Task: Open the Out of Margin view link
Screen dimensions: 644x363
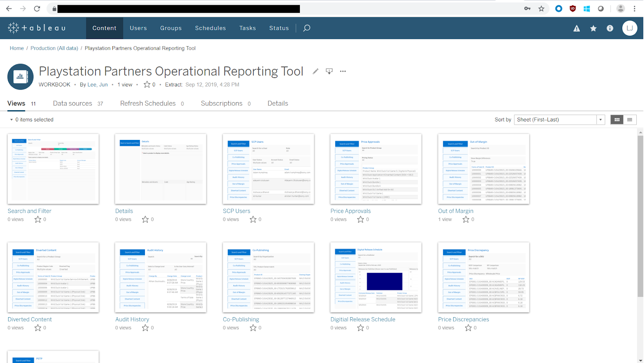Action: point(456,211)
